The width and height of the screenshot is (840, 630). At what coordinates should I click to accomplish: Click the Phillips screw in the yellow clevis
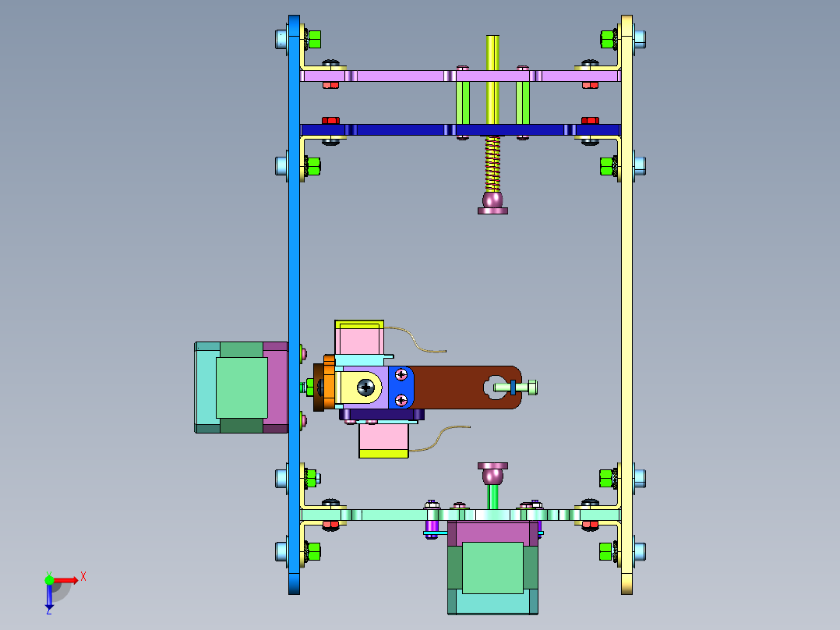(366, 387)
